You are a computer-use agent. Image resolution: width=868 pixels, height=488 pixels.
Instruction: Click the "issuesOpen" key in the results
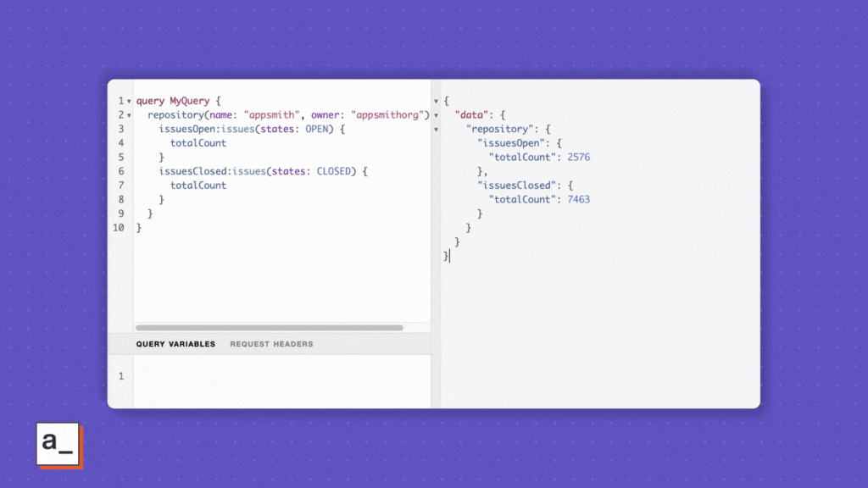click(510, 143)
